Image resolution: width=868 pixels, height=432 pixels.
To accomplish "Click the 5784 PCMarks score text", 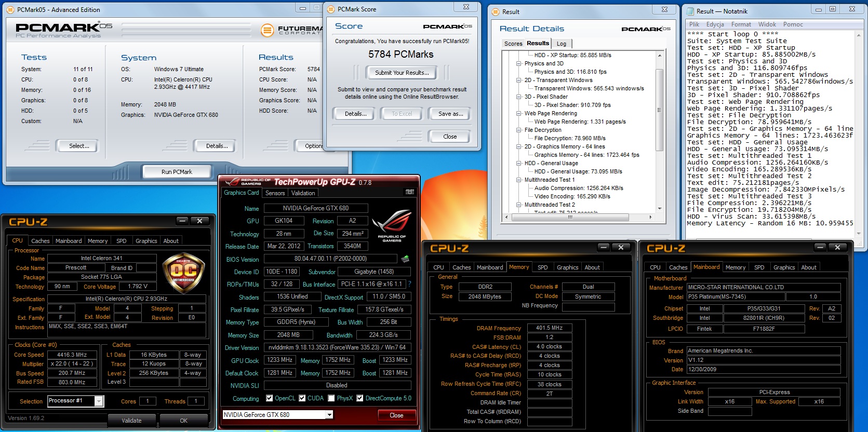I will pyautogui.click(x=401, y=54).
